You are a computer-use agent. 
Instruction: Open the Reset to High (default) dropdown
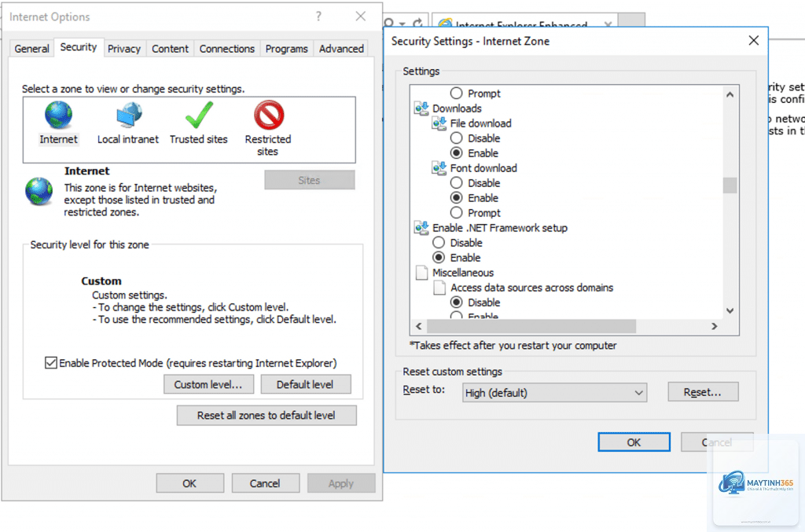[x=554, y=393]
